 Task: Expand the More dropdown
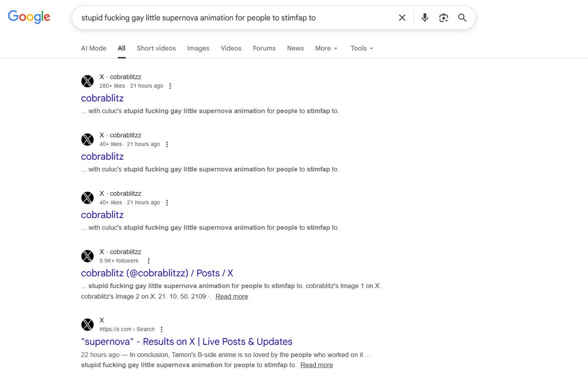coord(326,48)
